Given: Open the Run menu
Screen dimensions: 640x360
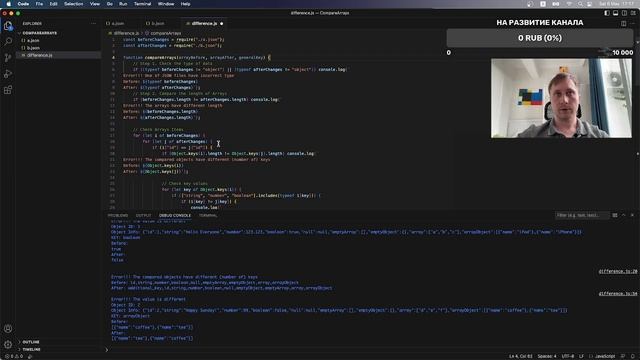Looking at the screenshot, I should [x=123, y=4].
